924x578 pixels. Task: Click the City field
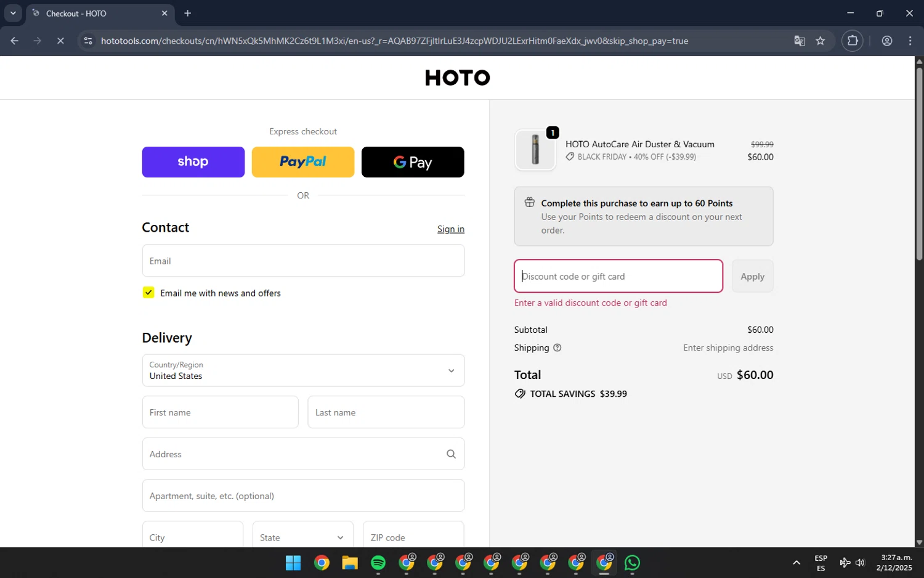coord(192,535)
